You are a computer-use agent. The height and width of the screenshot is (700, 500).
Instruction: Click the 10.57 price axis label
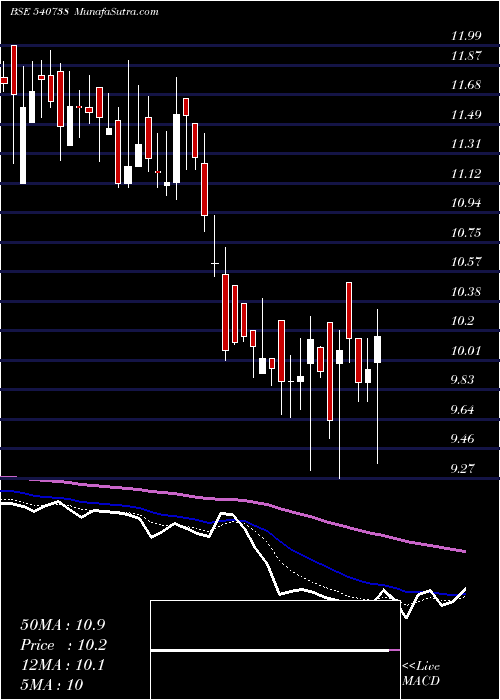tap(467, 262)
